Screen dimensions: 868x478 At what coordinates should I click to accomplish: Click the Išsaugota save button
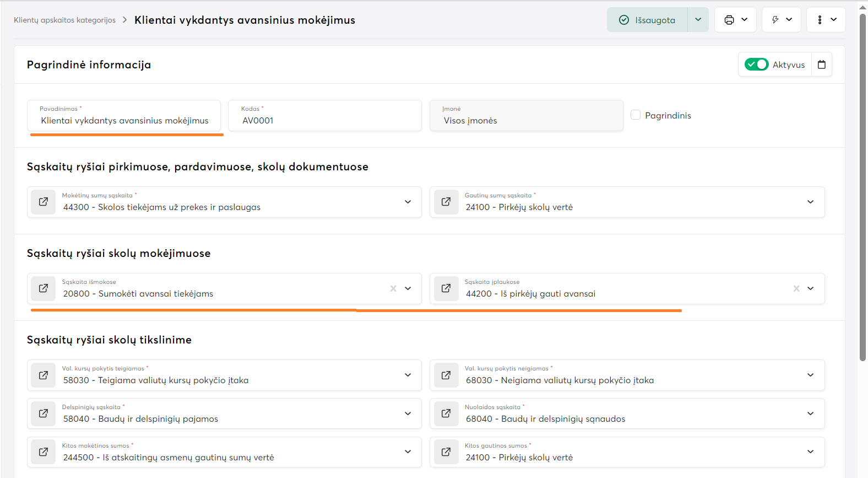pyautogui.click(x=648, y=20)
